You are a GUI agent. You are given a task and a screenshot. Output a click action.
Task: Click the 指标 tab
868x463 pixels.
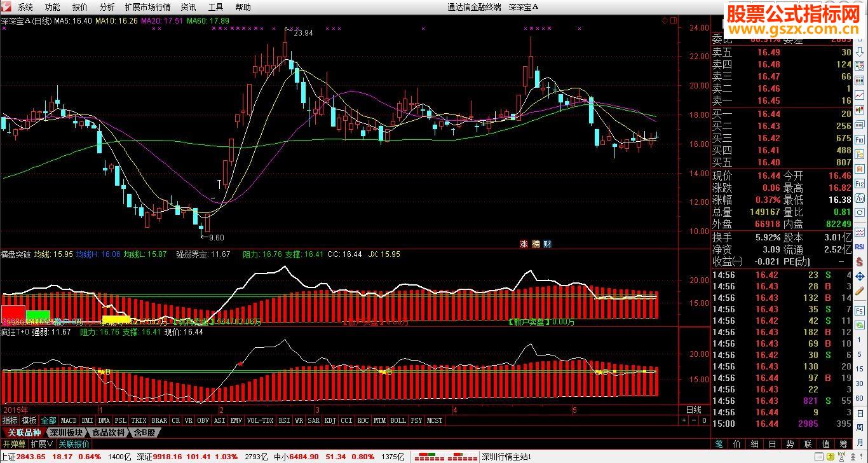click(10, 420)
